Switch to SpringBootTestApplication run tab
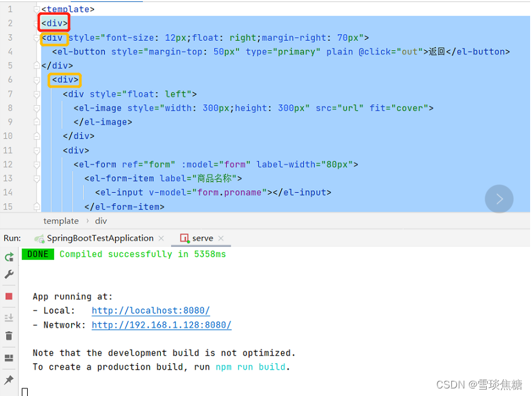This screenshot has width=532, height=396. point(100,238)
